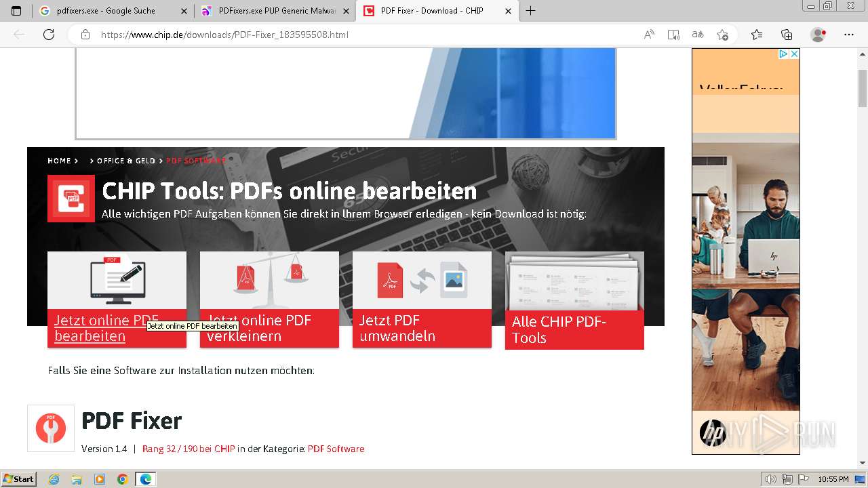Viewport: 868px width, 488px height.
Task: Launch Chrome from taskbar
Action: [123, 479]
